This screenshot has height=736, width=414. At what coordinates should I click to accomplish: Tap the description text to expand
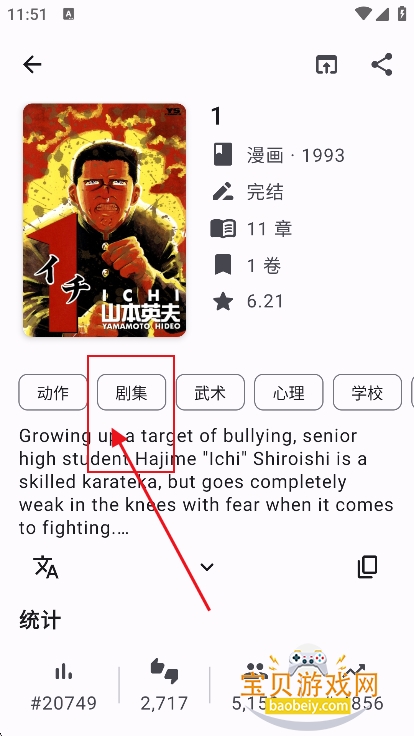[x=206, y=482]
